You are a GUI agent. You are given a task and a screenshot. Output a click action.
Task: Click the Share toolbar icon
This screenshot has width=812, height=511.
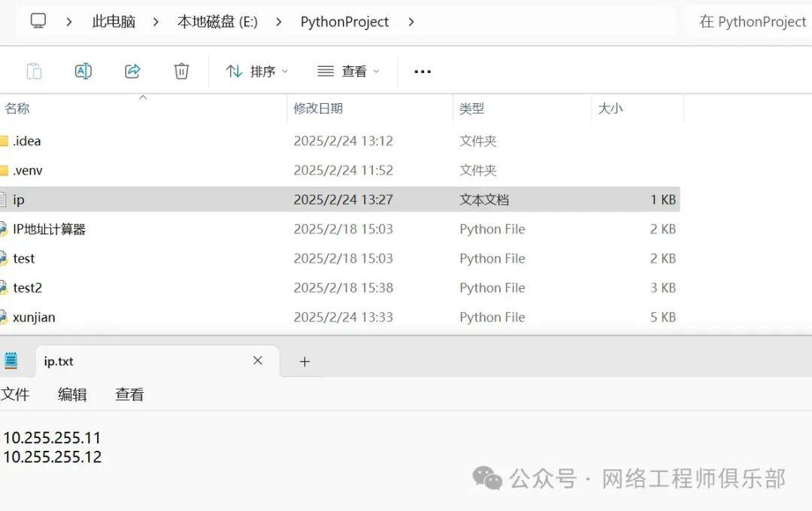click(132, 71)
